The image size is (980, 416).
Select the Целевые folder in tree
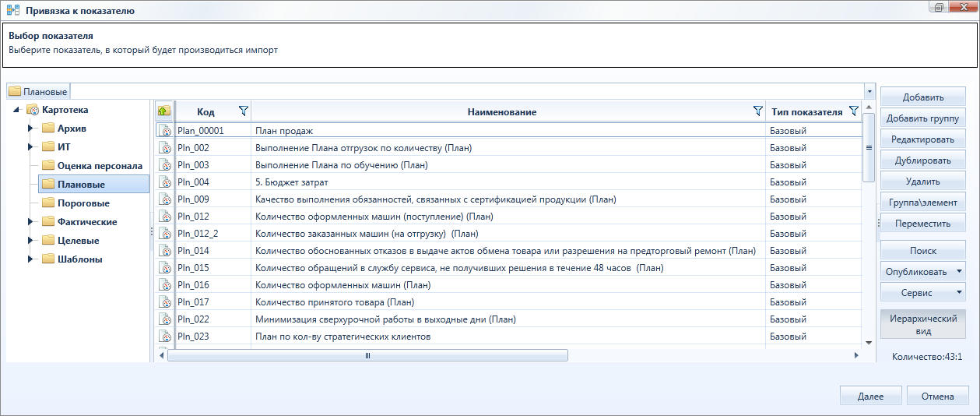click(78, 240)
